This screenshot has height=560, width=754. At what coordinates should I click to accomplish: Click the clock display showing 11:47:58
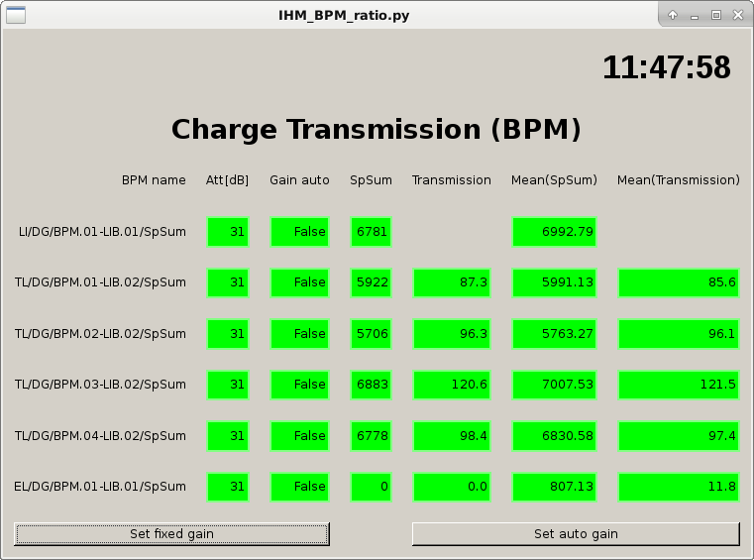[x=666, y=67]
